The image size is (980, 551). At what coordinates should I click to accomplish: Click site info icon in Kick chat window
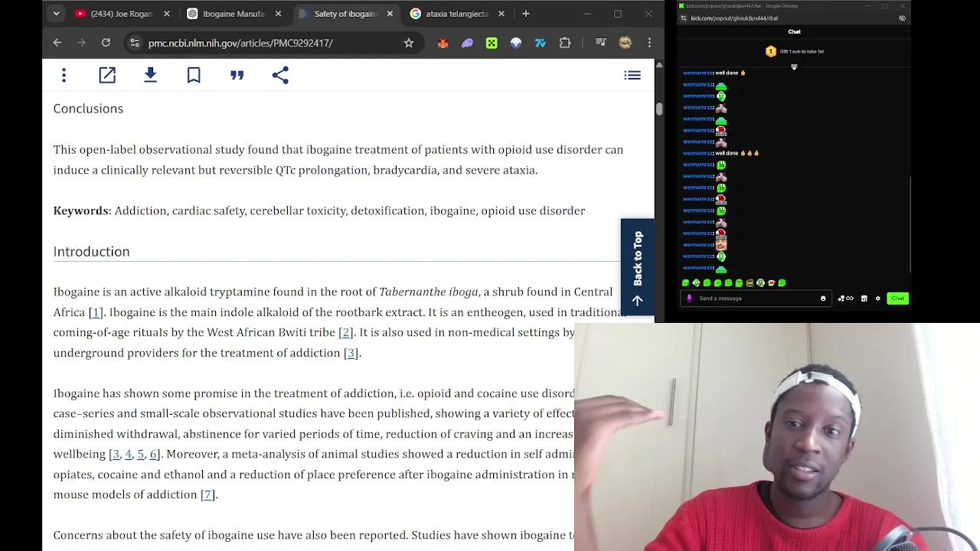(682, 18)
